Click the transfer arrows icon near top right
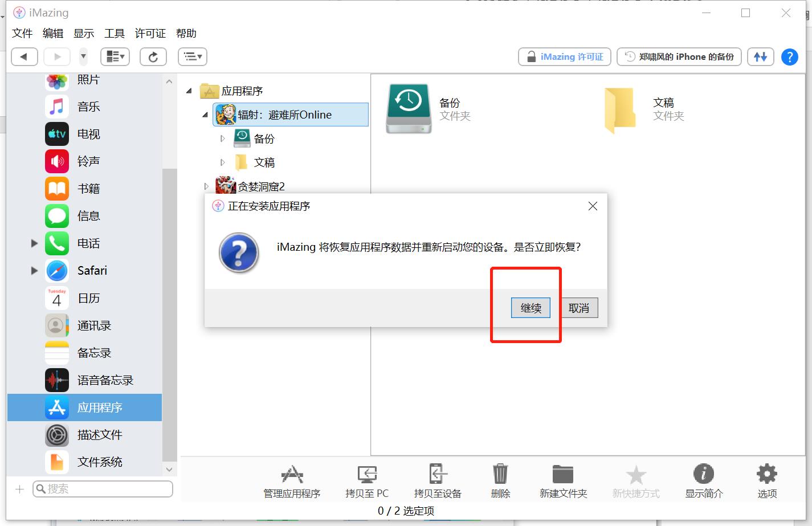The width and height of the screenshot is (812, 526). [760, 56]
